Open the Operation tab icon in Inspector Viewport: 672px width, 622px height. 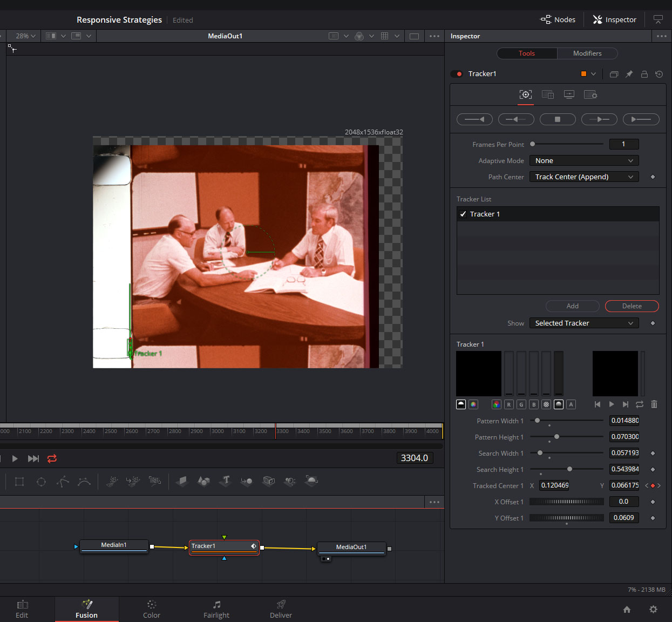tap(548, 94)
